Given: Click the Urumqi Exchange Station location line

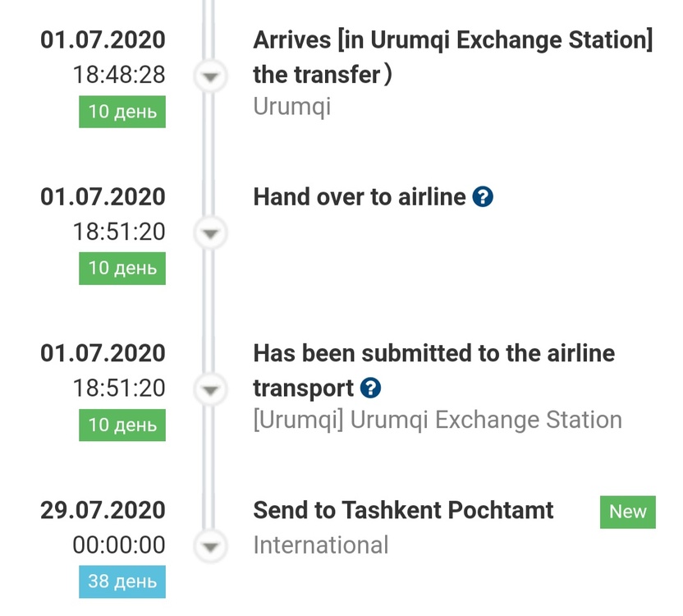Looking at the screenshot, I should pos(437,421).
